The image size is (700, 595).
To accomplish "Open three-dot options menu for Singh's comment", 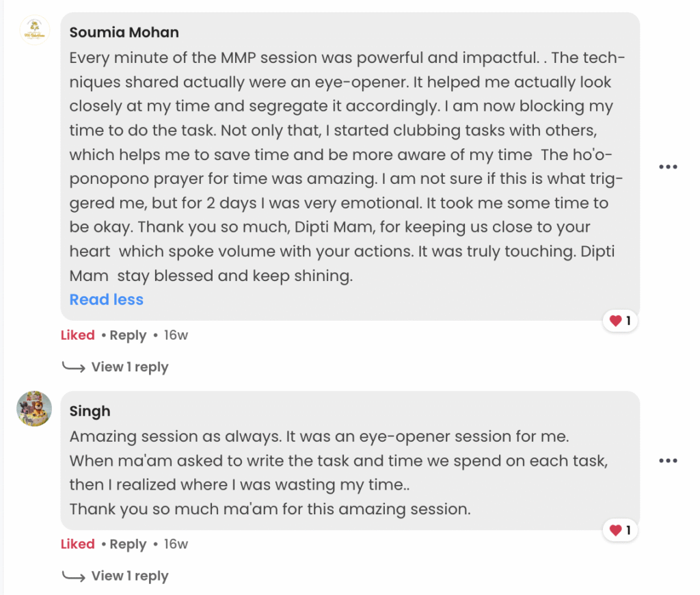I will coord(668,461).
